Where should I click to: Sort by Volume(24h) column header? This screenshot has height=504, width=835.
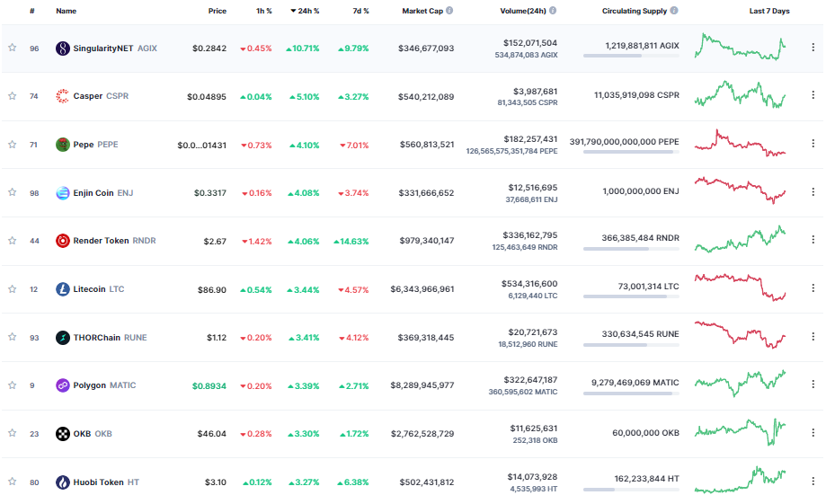pyautogui.click(x=523, y=11)
